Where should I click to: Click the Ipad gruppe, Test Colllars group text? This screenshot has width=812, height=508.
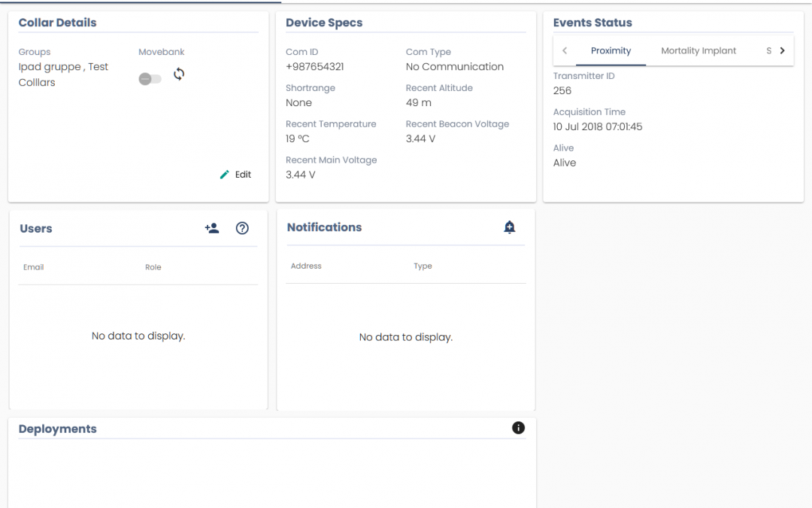pos(63,75)
